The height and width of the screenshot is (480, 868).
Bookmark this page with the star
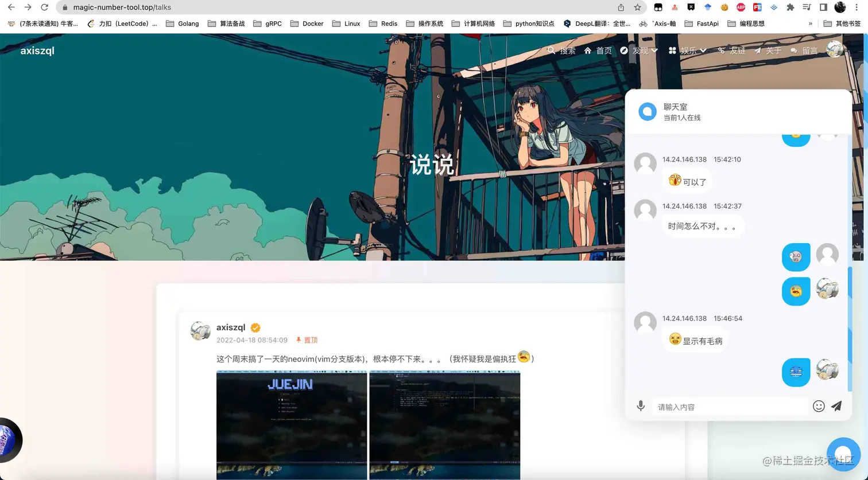point(637,7)
